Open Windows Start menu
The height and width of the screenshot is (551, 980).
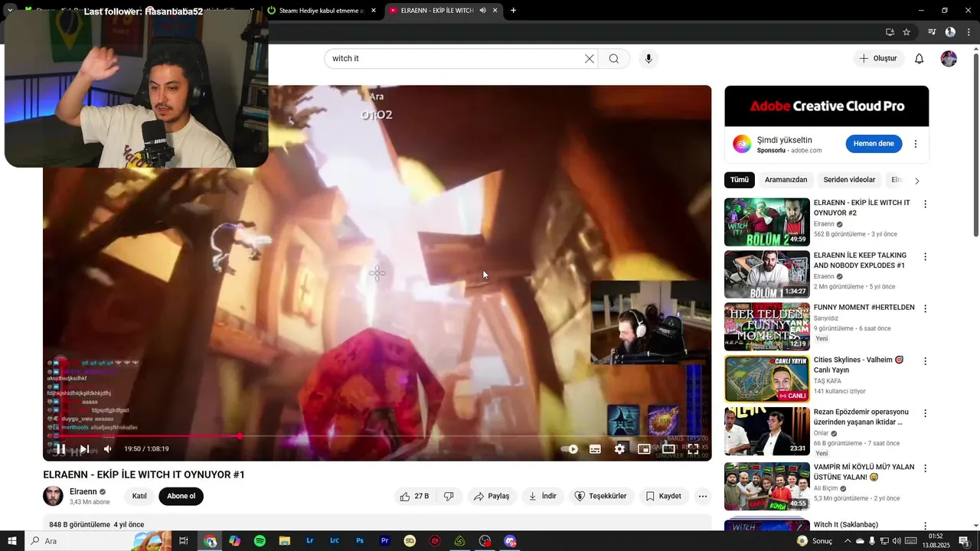click(11, 541)
